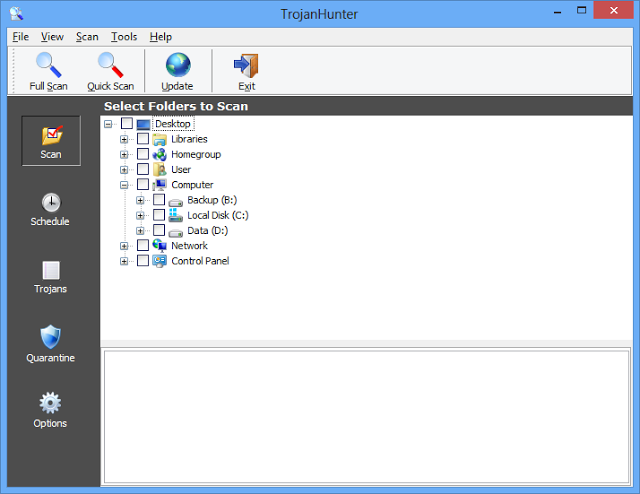The image size is (640, 494).
Task: Select the Local Disk (C:) label
Action: [218, 215]
